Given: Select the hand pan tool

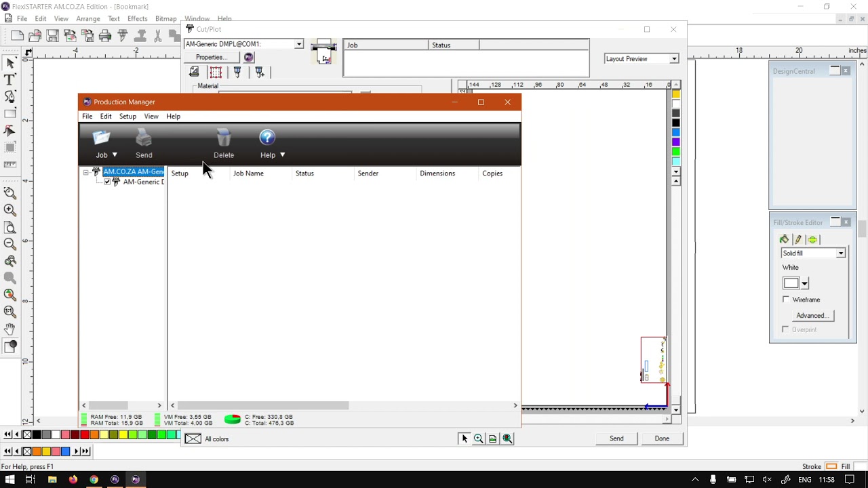Looking at the screenshot, I should [10, 328].
